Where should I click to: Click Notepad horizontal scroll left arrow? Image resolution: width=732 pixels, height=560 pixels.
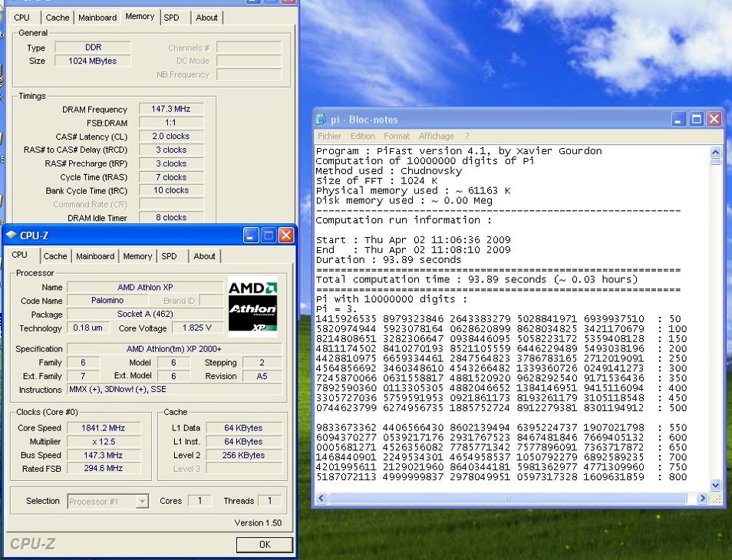321,499
